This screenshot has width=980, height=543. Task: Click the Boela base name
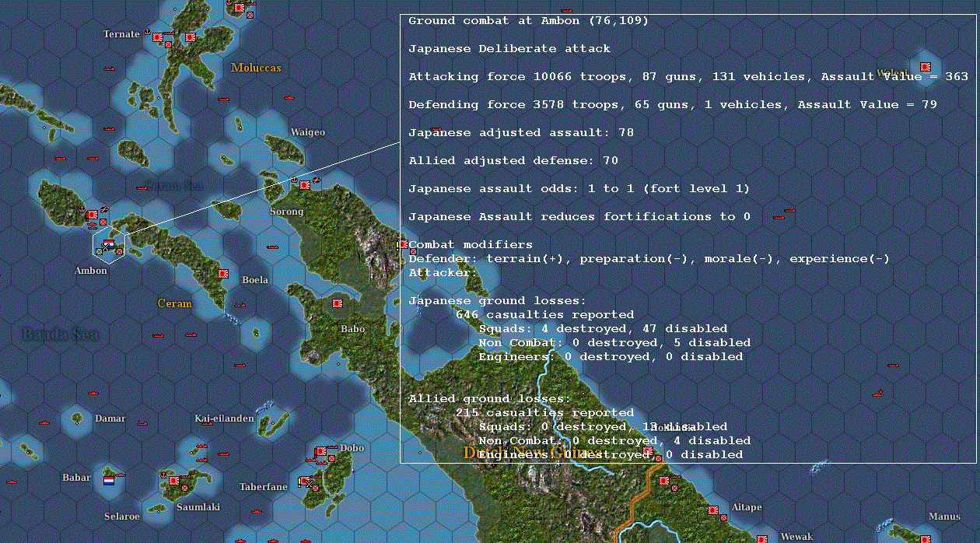point(255,280)
